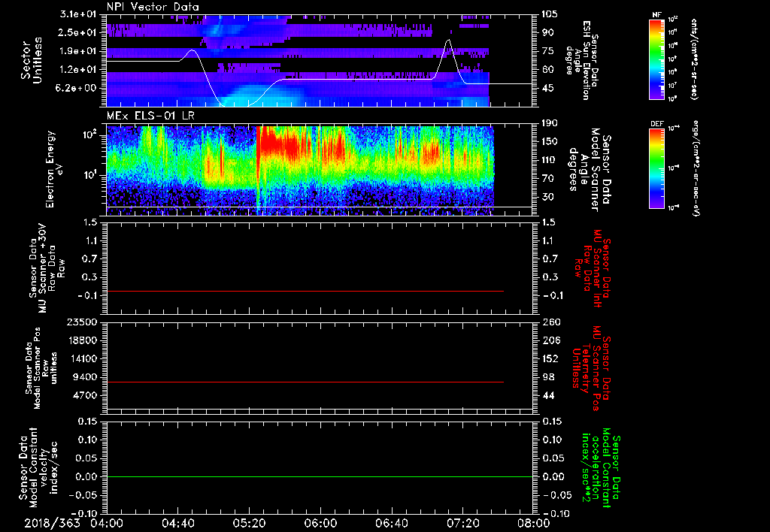Click the 98 telemetry tick label

pos(547,377)
